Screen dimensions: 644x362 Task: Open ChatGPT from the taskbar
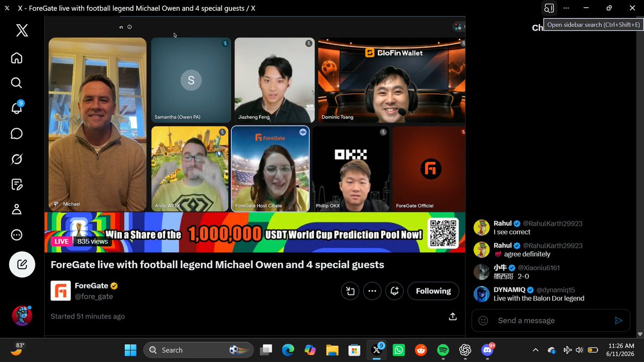(x=465, y=350)
